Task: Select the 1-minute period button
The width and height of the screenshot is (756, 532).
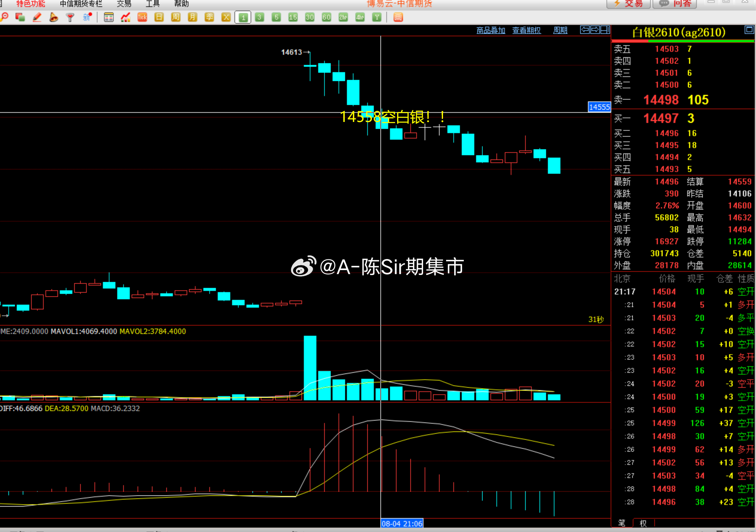Action: [243, 17]
